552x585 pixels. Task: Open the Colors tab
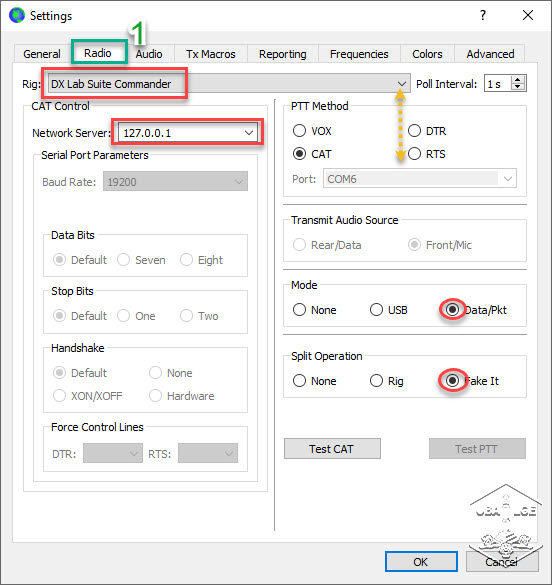coord(427,54)
